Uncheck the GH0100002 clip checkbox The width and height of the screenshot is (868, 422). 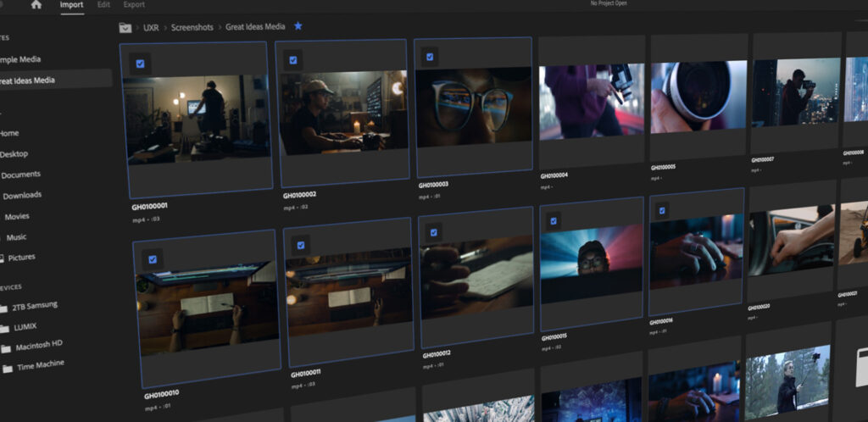click(x=292, y=60)
